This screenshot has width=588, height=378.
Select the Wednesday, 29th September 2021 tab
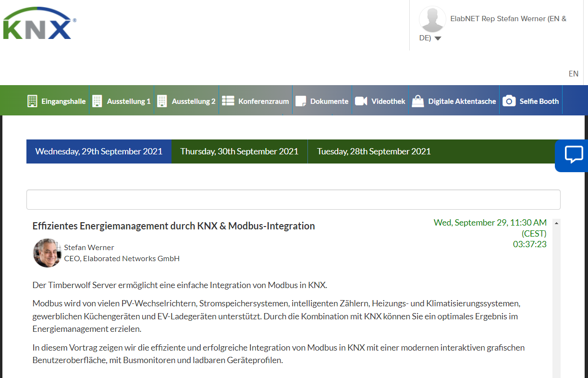point(99,151)
